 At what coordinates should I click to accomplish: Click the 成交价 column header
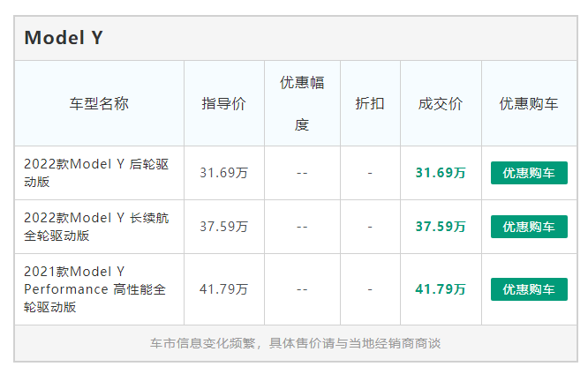click(441, 103)
